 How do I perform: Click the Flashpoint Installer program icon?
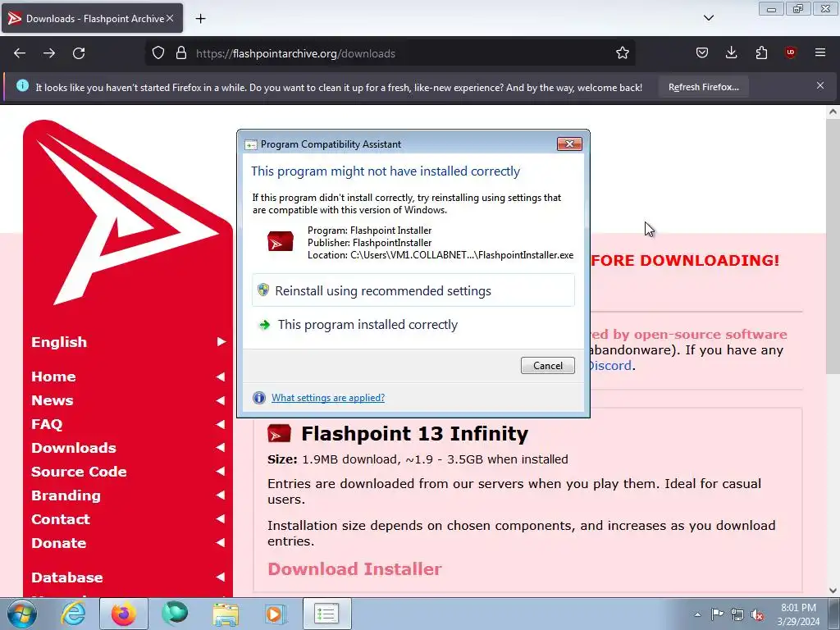[x=281, y=242]
